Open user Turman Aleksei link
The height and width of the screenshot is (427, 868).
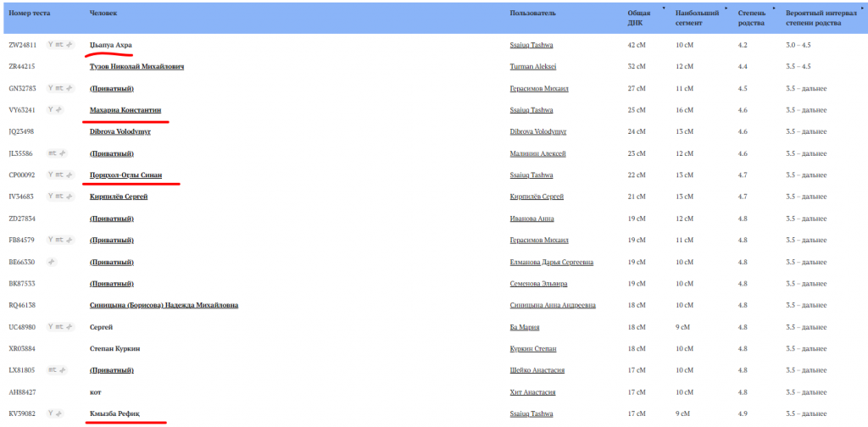pos(532,66)
